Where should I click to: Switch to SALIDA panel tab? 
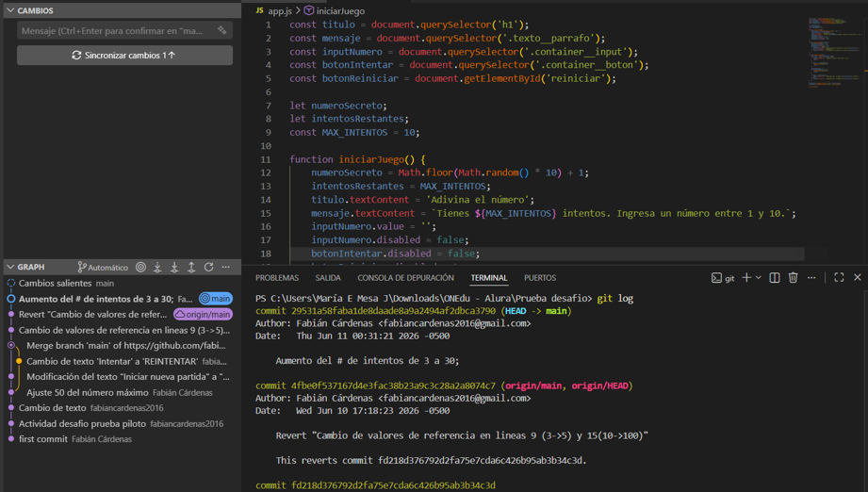click(328, 278)
